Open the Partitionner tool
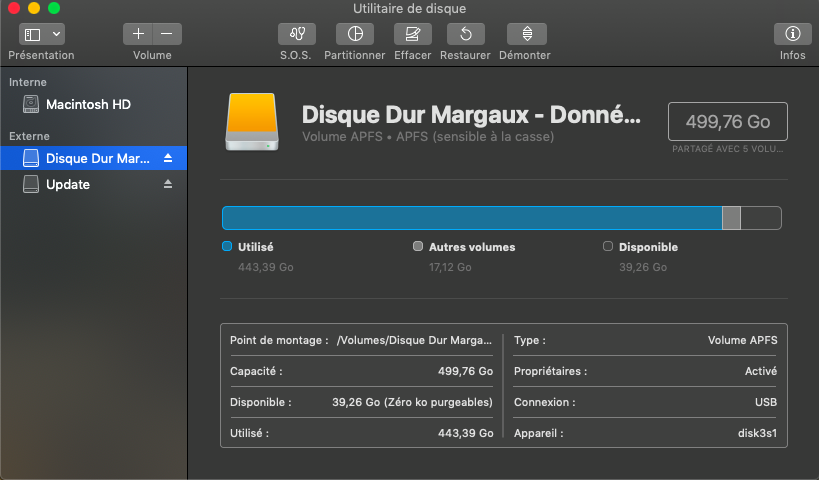The image size is (819, 480). pyautogui.click(x=354, y=34)
